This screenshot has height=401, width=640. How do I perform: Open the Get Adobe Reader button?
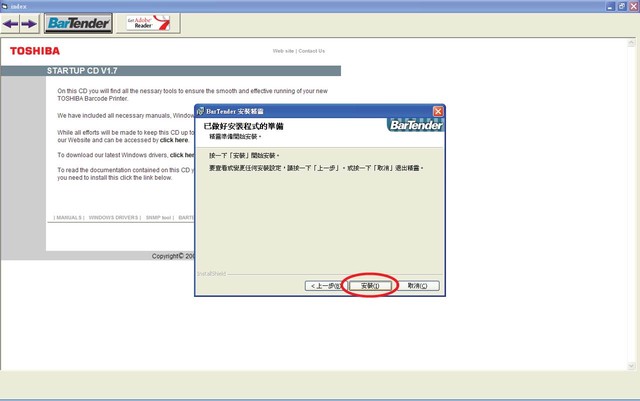coord(148,23)
